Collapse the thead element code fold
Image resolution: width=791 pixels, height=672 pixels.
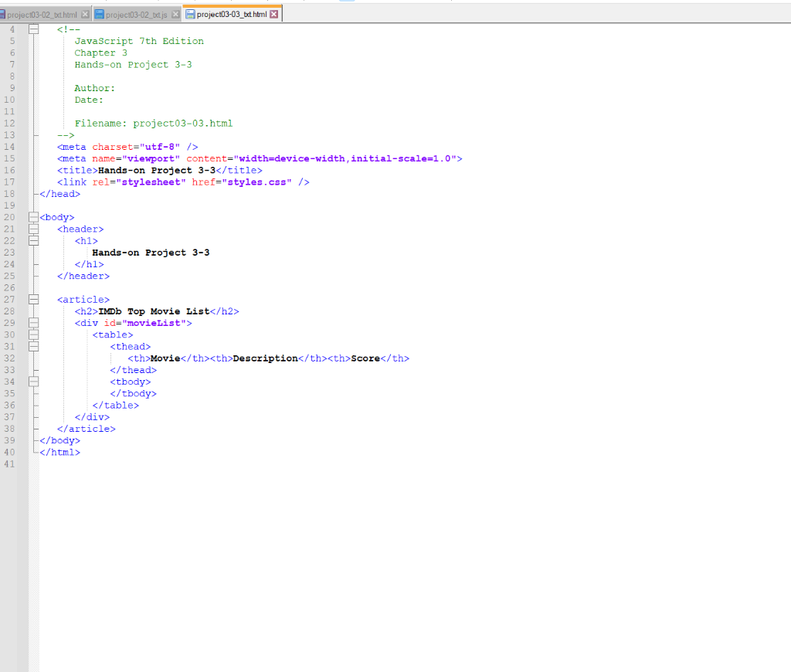[32, 346]
